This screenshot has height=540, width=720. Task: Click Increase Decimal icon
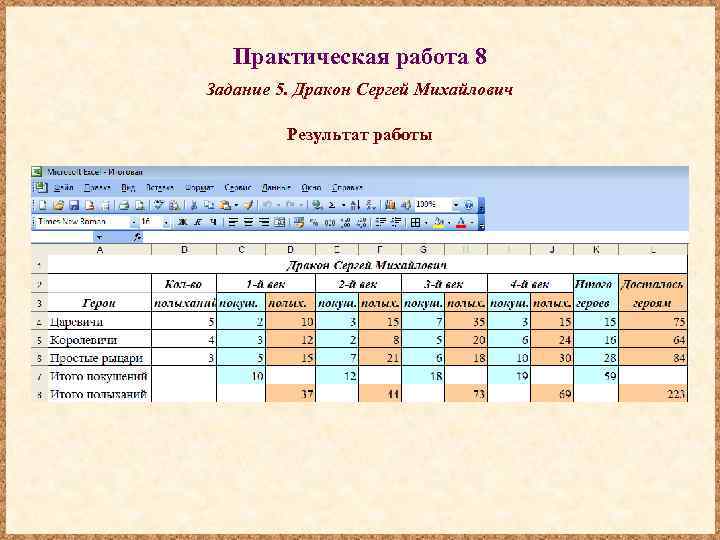point(346,223)
